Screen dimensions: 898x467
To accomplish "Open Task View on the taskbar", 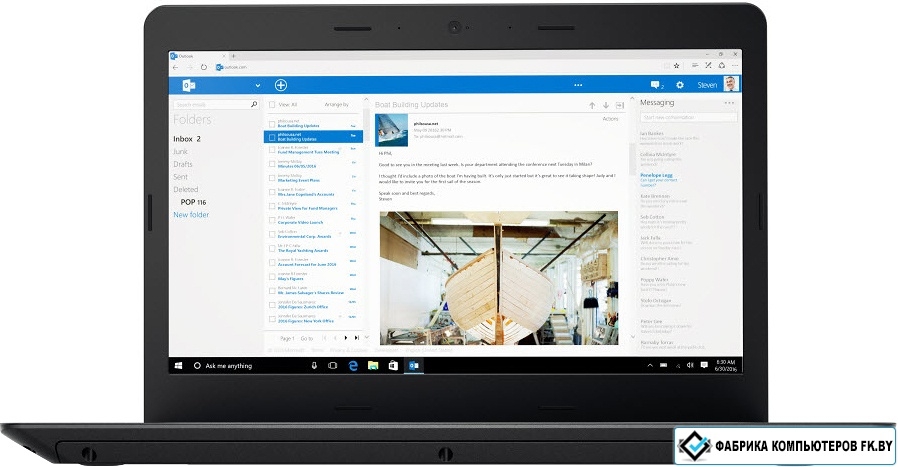I will [332, 366].
